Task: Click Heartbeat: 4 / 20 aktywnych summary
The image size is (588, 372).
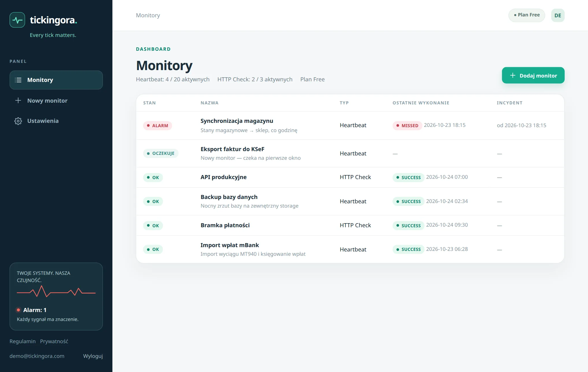Action: coord(173,79)
